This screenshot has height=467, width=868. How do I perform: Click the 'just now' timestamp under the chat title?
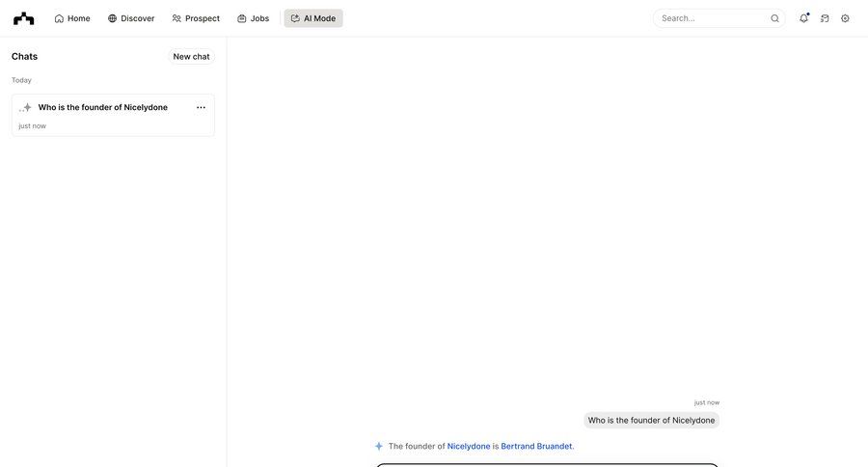point(32,125)
